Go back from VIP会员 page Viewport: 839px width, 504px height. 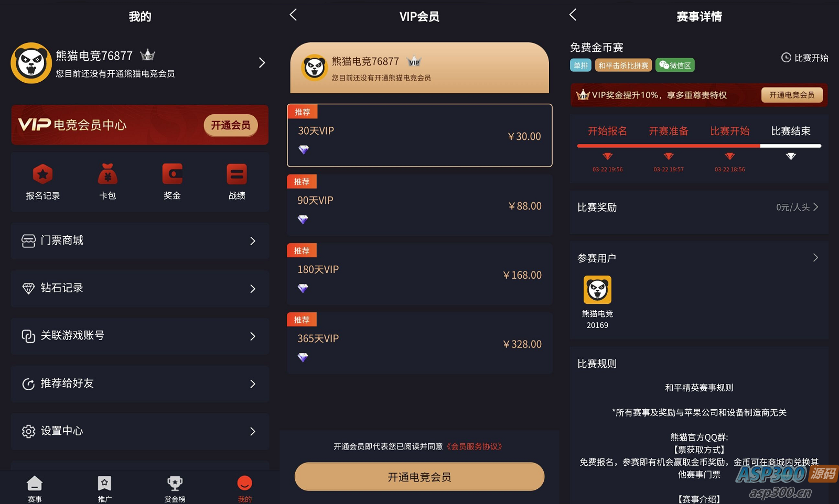click(x=293, y=15)
